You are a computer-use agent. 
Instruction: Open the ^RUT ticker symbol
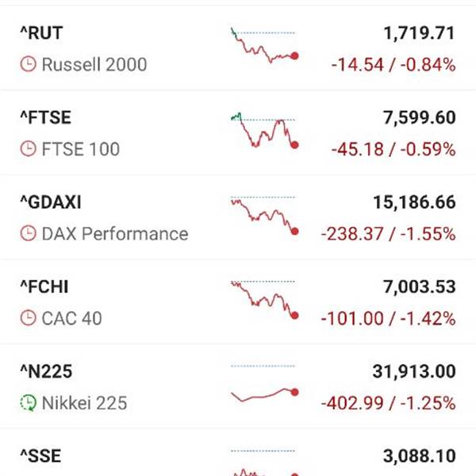(x=40, y=33)
